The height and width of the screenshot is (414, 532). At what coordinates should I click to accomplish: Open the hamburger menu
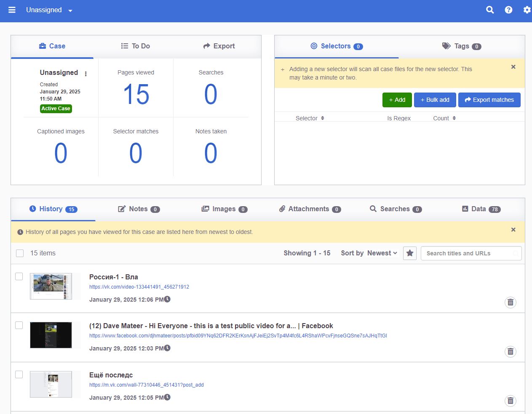click(12, 10)
